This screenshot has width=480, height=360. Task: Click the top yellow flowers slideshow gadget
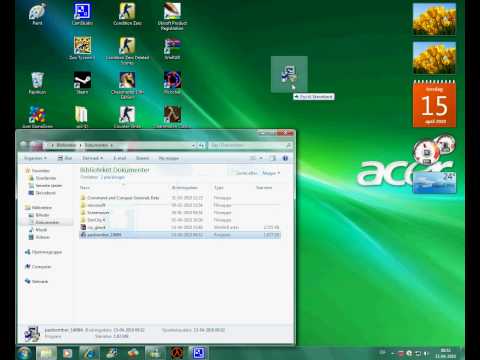(434, 19)
